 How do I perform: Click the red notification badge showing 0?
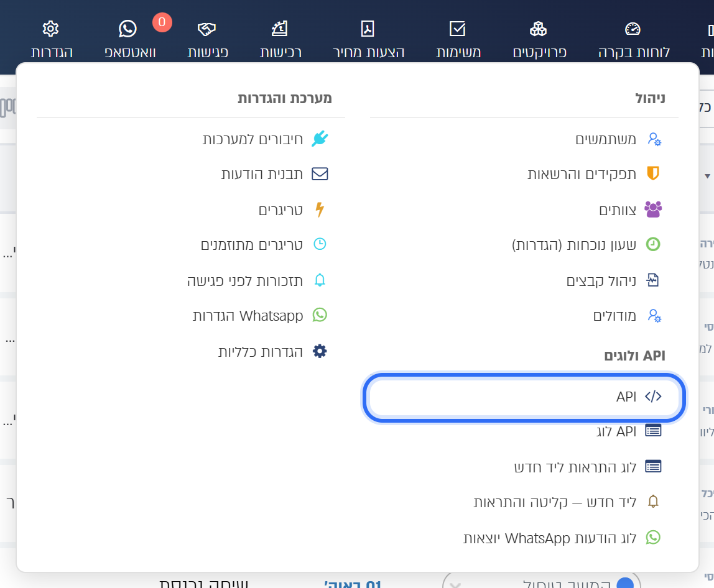(162, 22)
